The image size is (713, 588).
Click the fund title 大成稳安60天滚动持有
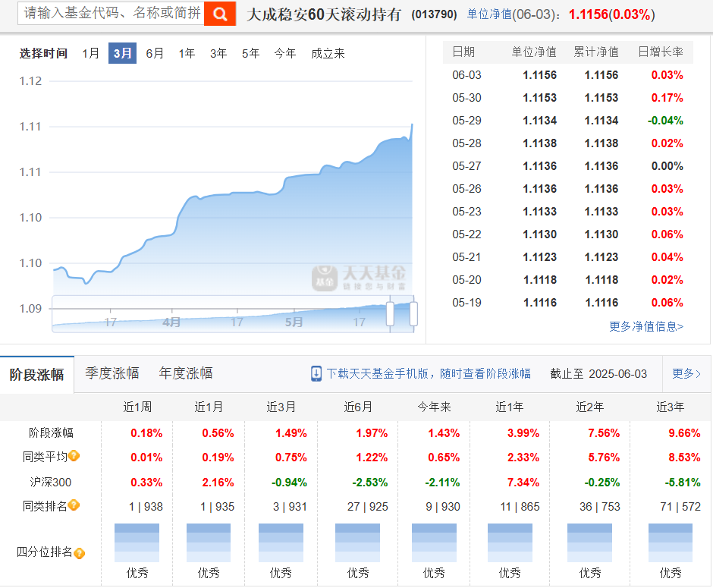point(324,14)
